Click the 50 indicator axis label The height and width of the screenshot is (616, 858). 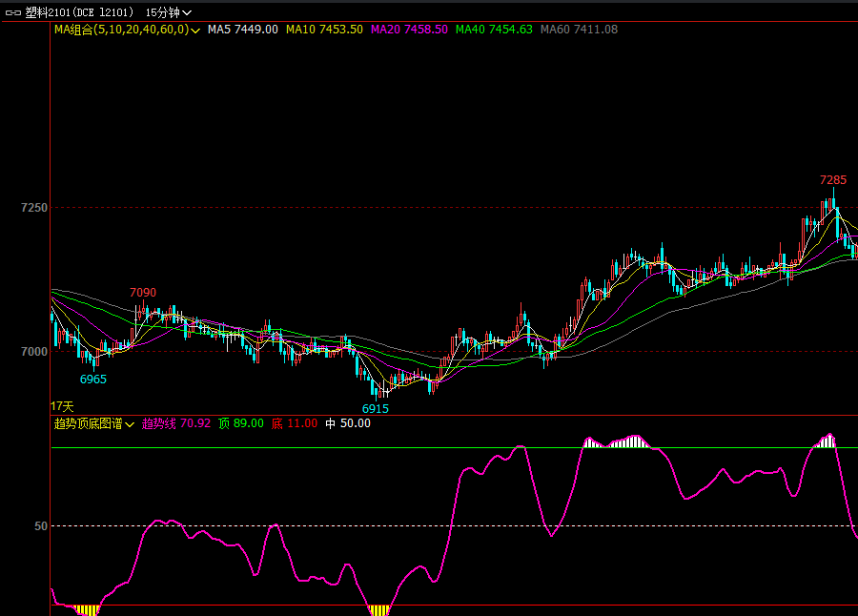point(41,526)
